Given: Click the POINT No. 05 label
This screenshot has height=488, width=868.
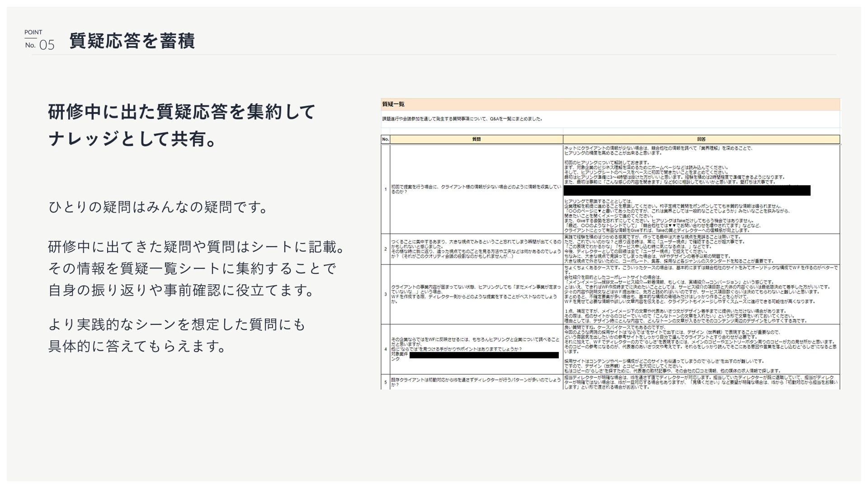Looking at the screenshot, I should click(39, 40).
